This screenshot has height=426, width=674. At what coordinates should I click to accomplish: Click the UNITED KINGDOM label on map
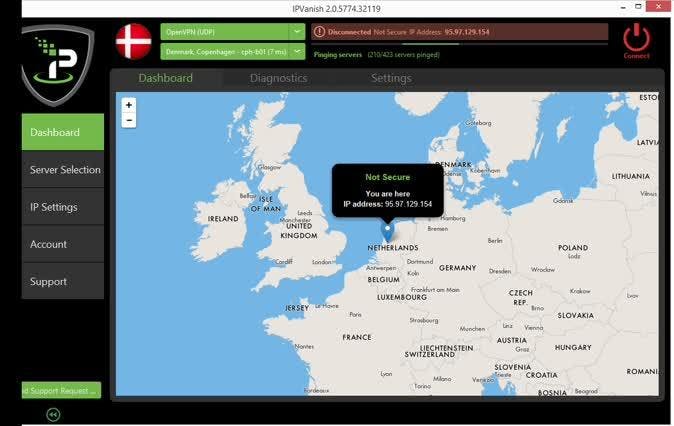[x=299, y=231]
